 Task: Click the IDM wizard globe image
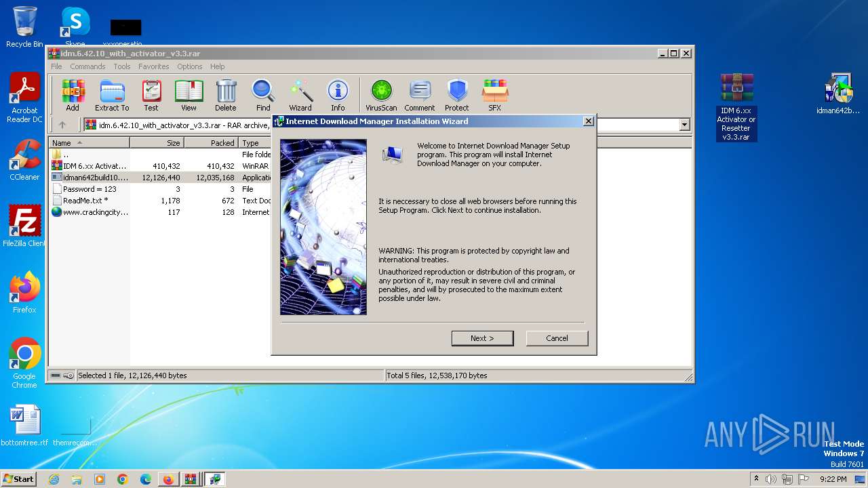click(323, 227)
